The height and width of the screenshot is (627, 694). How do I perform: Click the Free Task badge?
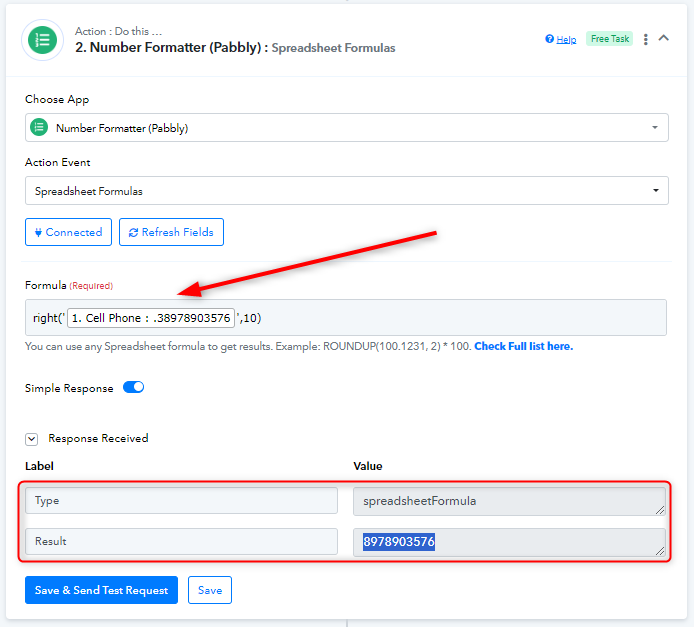click(609, 39)
